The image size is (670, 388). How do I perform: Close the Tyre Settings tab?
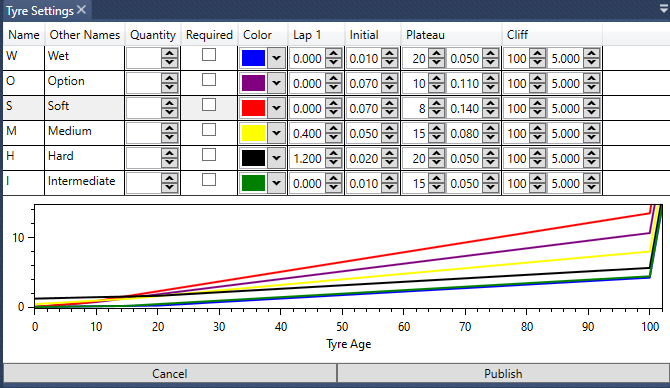click(81, 10)
